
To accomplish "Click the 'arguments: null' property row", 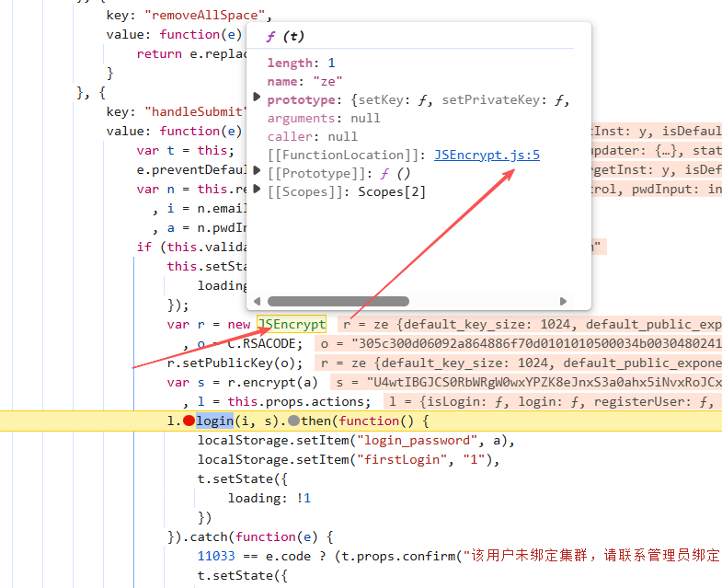I will [x=324, y=119].
